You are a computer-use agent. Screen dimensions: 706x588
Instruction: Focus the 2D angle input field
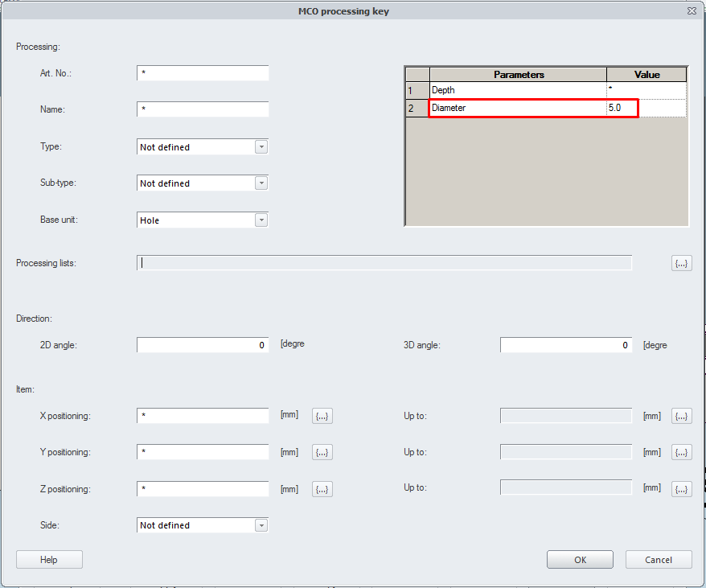tap(203, 345)
